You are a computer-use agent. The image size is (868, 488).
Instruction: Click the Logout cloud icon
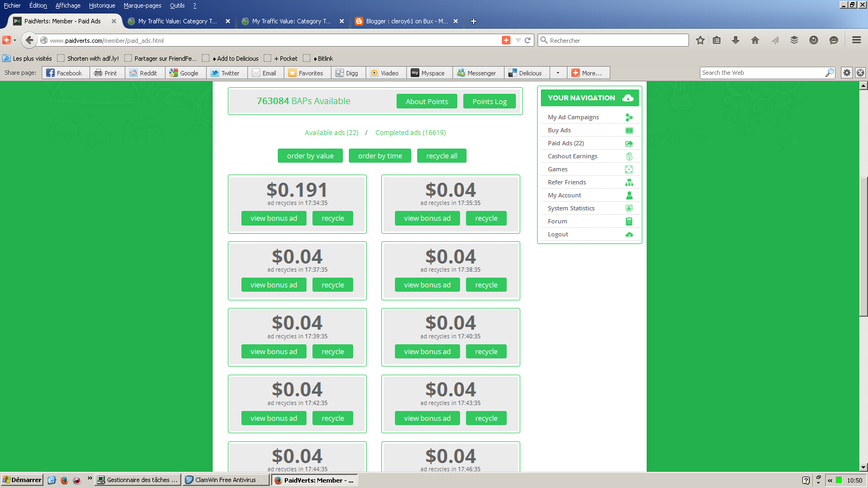(x=629, y=234)
